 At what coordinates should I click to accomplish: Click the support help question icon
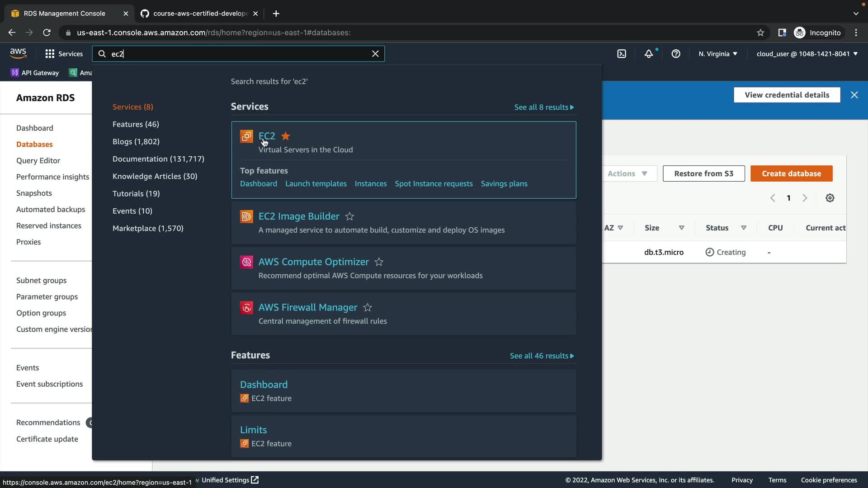(676, 54)
